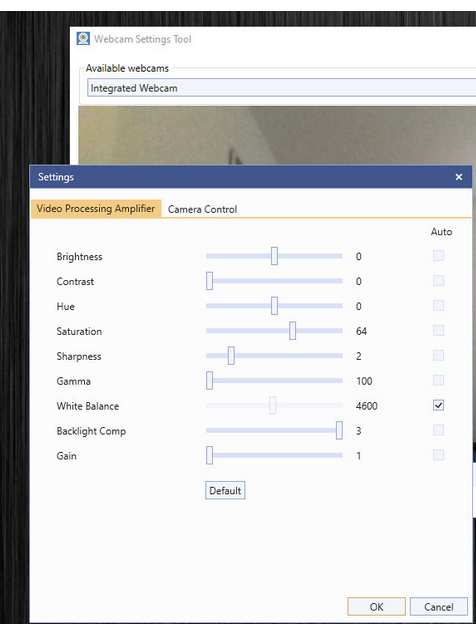This screenshot has height=624, width=476.
Task: Click the Sharpness label
Action: (79, 357)
